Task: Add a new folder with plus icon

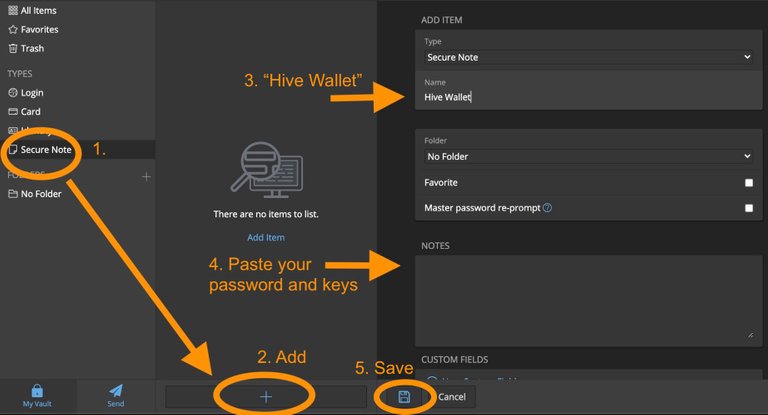Action: [146, 176]
